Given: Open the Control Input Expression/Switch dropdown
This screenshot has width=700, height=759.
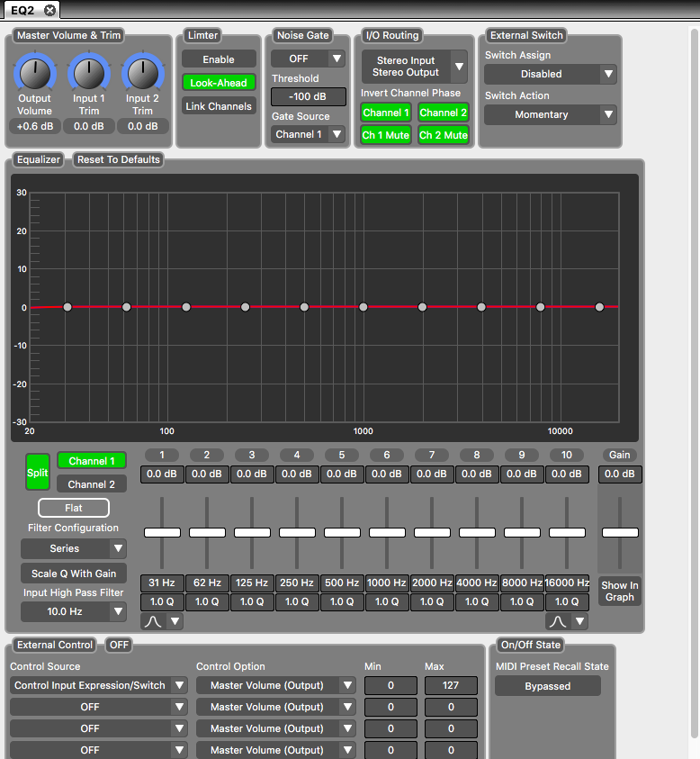Looking at the screenshot, I should click(99, 685).
